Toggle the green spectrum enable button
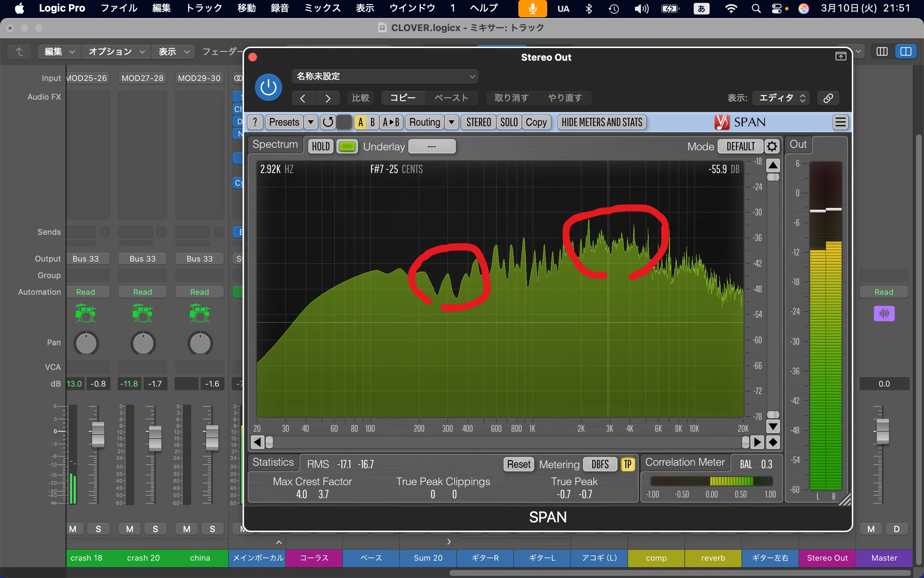 click(x=347, y=146)
